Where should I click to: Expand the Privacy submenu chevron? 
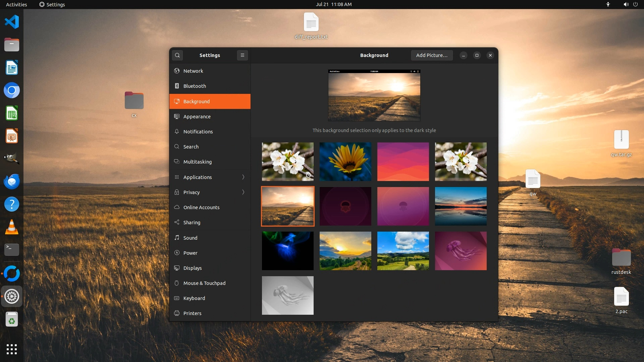coord(243,192)
